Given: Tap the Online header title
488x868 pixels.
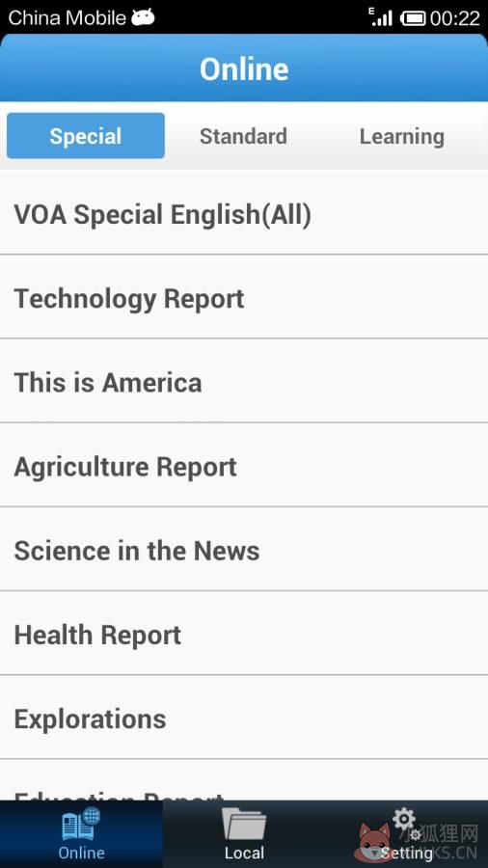Looking at the screenshot, I should pos(244,69).
